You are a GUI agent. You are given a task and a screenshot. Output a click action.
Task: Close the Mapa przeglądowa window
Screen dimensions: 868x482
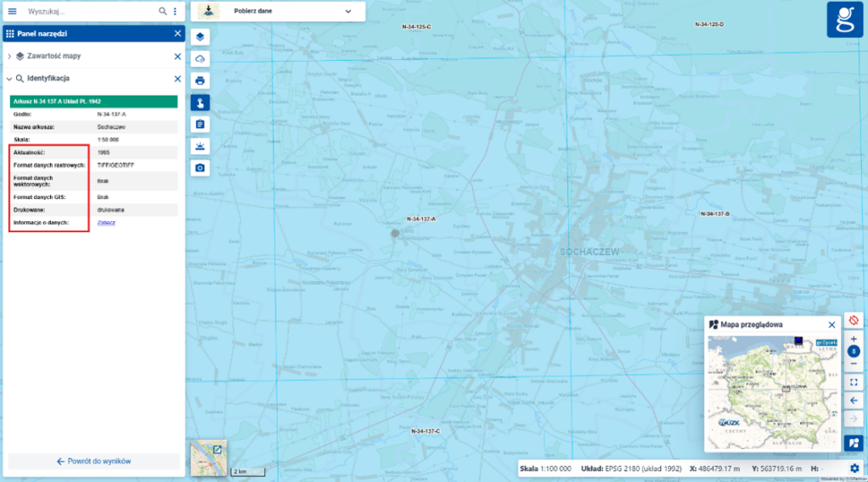(832, 324)
